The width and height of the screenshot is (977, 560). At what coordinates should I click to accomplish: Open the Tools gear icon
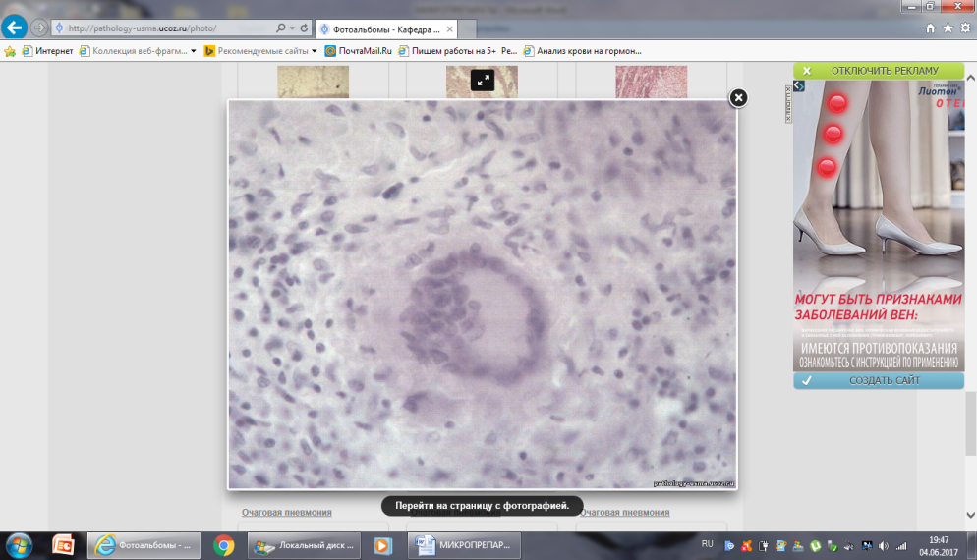(x=965, y=28)
